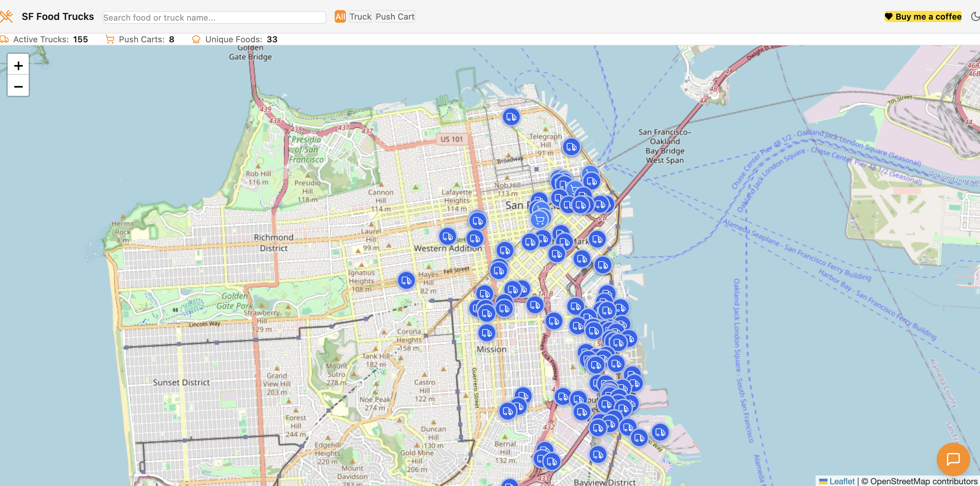Click the Buy me a coffee button
The width and height of the screenshot is (980, 486).
(x=923, y=16)
